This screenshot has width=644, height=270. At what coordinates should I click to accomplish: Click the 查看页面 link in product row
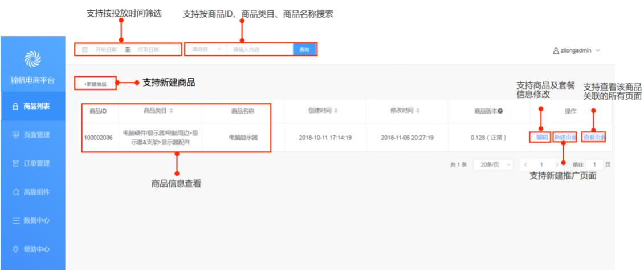pos(594,137)
